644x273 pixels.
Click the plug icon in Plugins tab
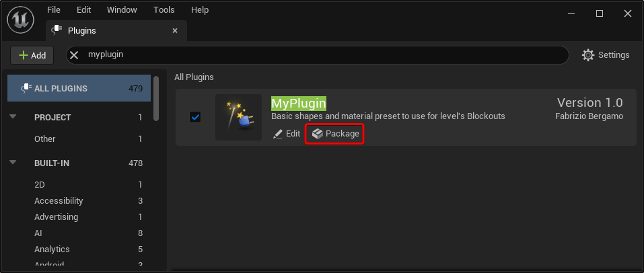tap(57, 31)
